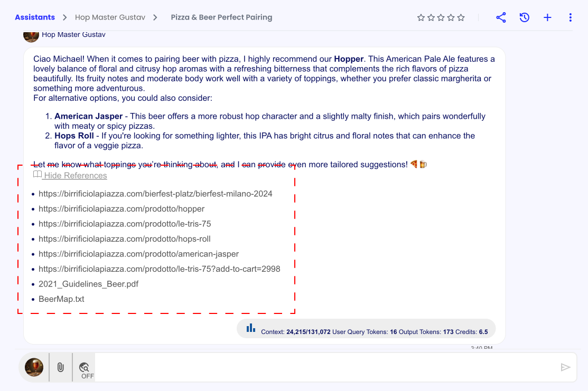Click the share icon in header
Viewport: 588px width, 391px height.
point(501,17)
